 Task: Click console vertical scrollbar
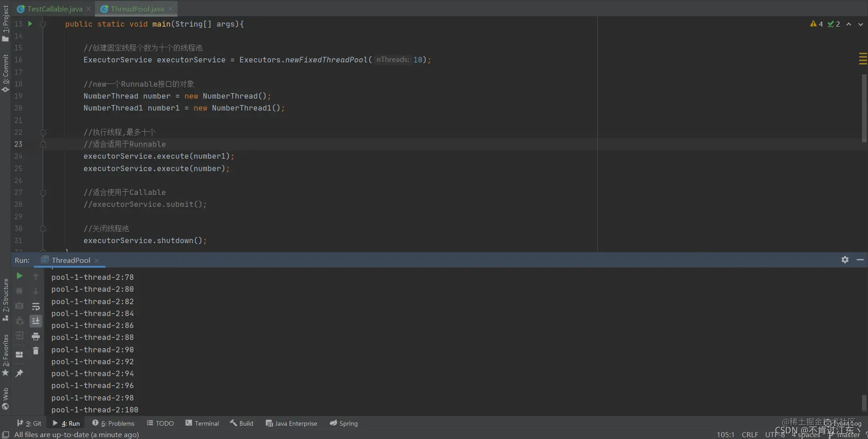(x=864, y=403)
